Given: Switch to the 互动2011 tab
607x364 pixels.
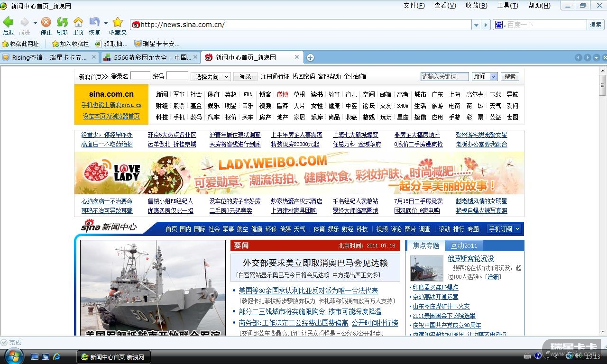Looking at the screenshot, I should coord(464,246).
